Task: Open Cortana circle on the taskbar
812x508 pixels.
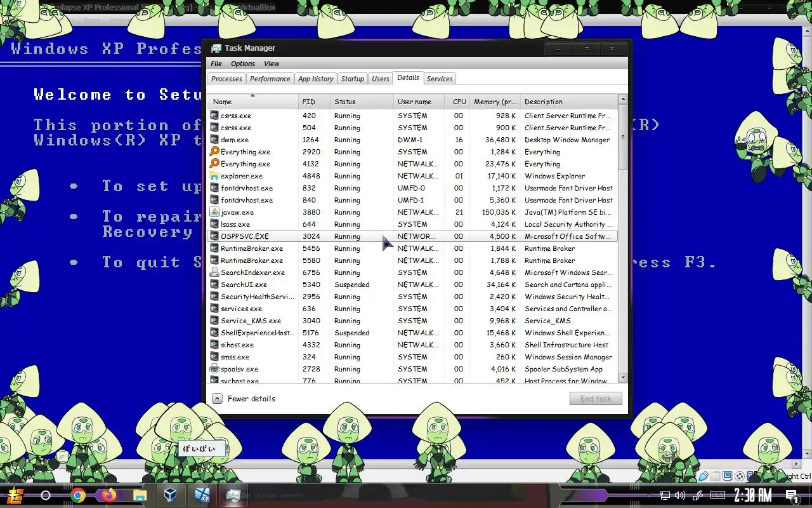Action: (46, 495)
